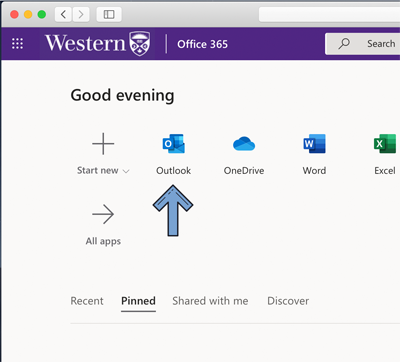Minimize the window with the yellow button
Image resolution: width=400 pixels, height=362 pixels.
pyautogui.click(x=28, y=14)
